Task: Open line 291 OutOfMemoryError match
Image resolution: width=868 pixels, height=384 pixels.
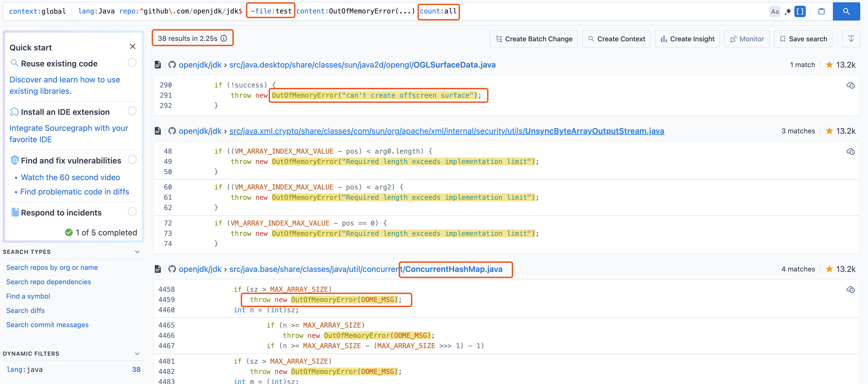Action: tap(375, 95)
